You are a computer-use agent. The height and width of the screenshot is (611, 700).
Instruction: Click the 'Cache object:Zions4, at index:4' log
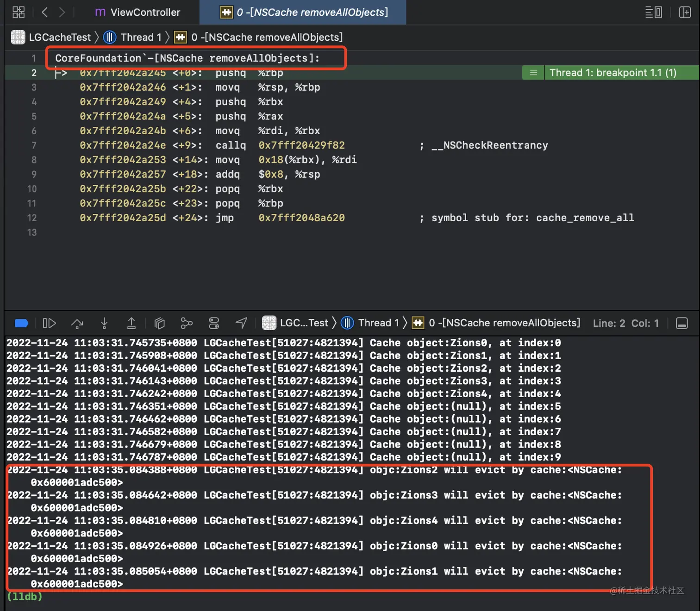pyautogui.click(x=283, y=394)
